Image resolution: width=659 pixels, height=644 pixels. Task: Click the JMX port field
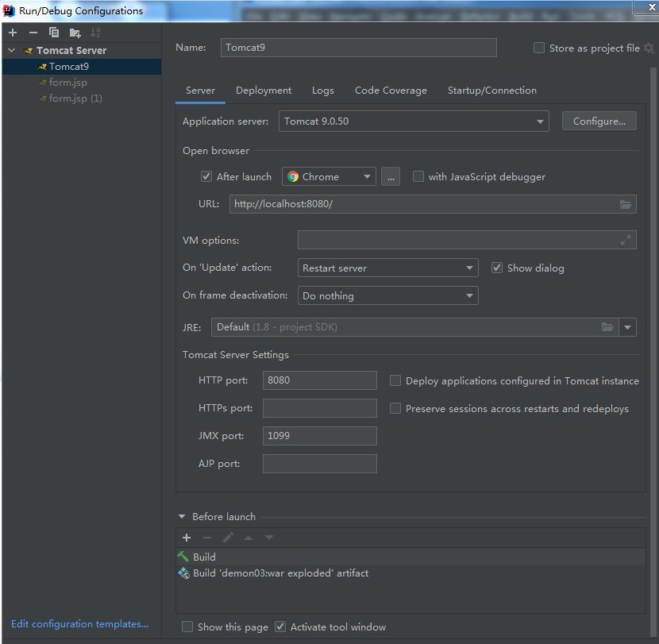pyautogui.click(x=319, y=436)
